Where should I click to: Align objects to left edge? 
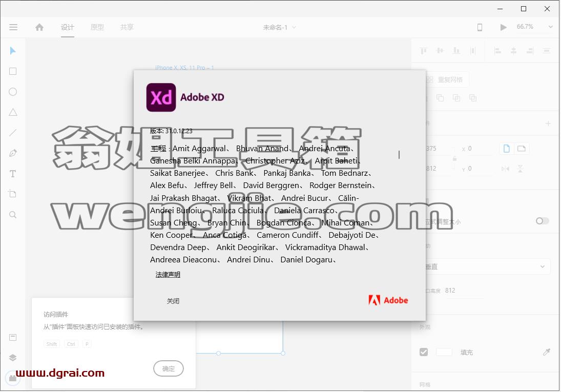497,51
